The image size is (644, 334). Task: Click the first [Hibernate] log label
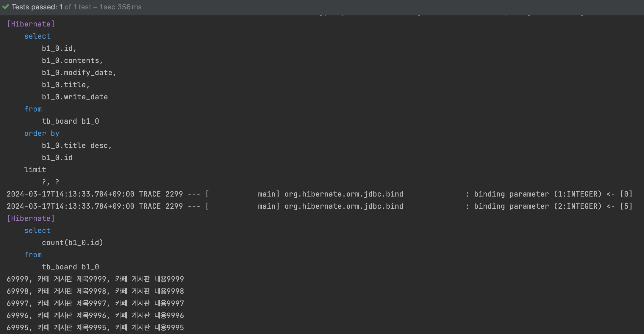[x=31, y=24]
